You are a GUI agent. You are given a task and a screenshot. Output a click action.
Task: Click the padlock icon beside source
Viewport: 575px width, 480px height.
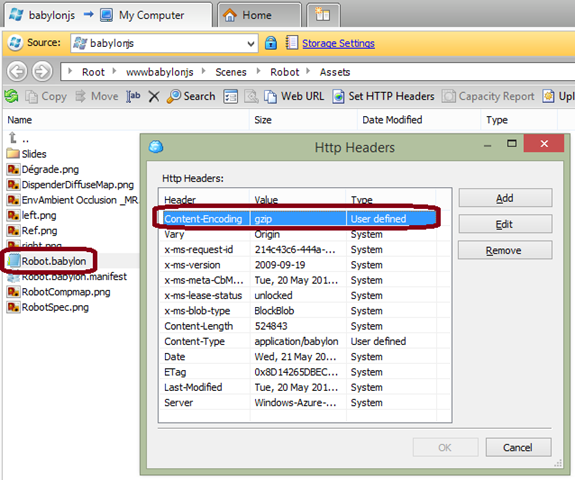(271, 43)
